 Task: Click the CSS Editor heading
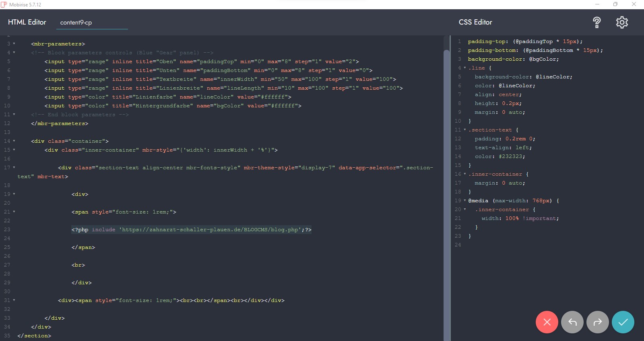click(475, 23)
